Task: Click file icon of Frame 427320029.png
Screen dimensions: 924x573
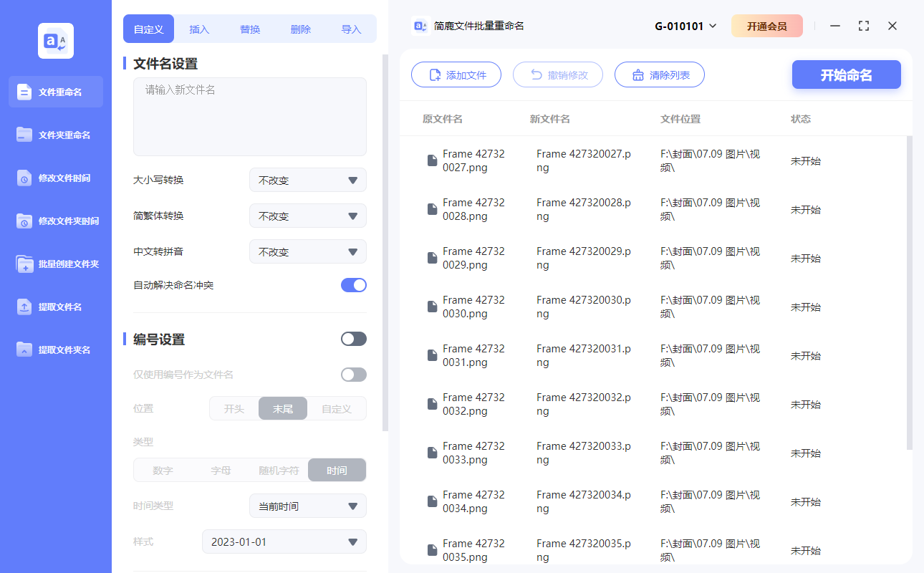Action: 432,258
